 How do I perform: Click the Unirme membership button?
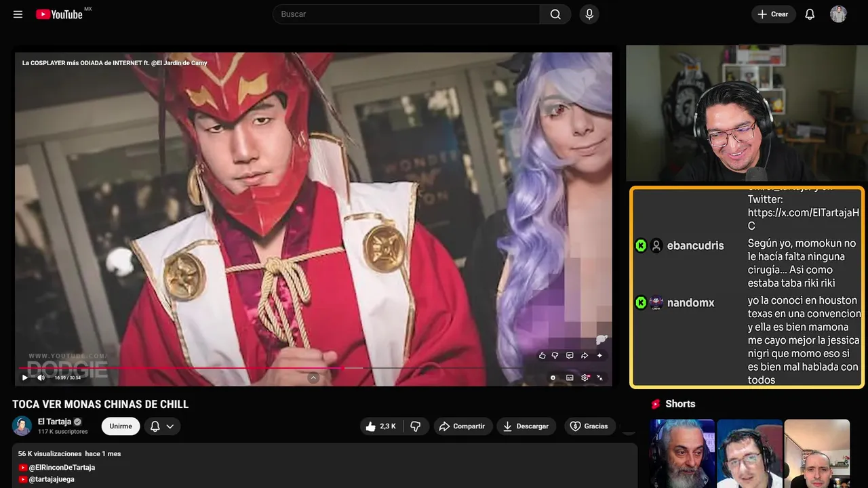point(121,426)
